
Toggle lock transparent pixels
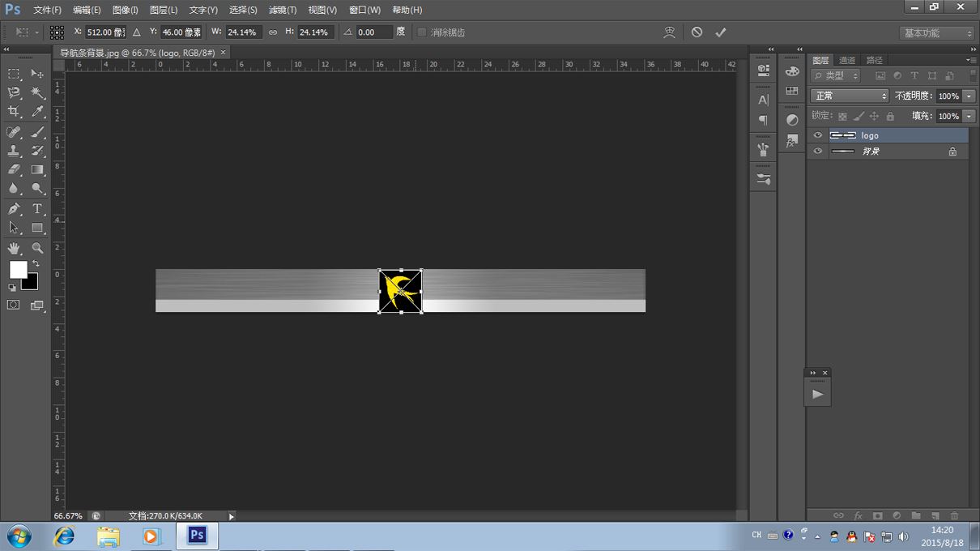tap(842, 117)
